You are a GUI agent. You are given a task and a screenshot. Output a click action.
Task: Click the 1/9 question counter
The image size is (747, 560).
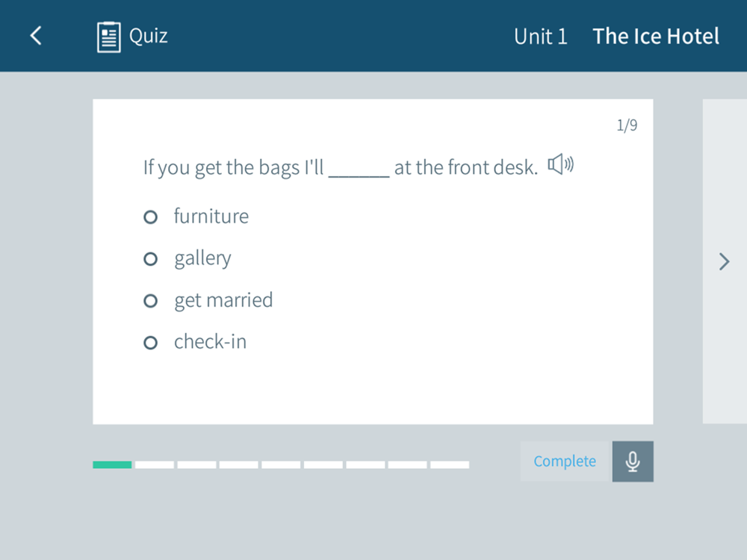pos(627,125)
